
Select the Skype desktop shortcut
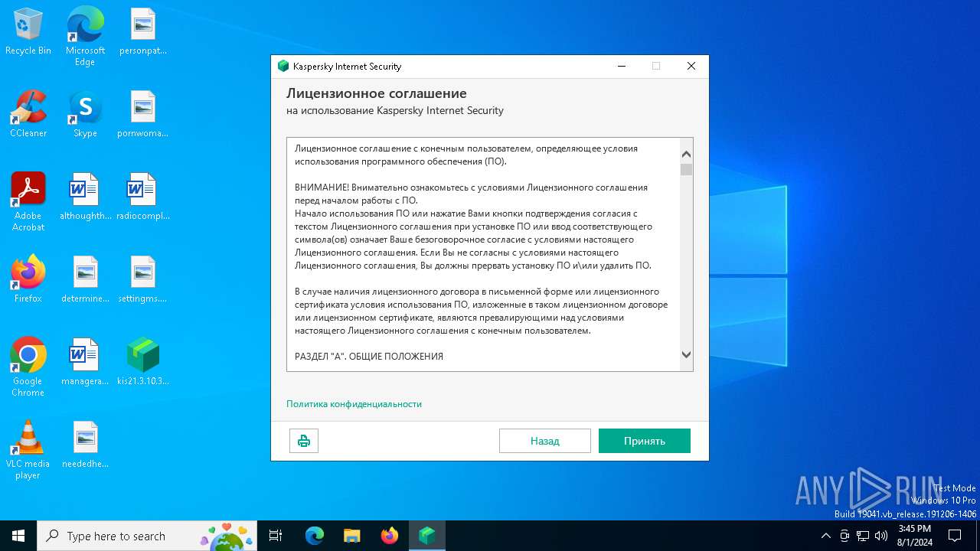[x=85, y=115]
